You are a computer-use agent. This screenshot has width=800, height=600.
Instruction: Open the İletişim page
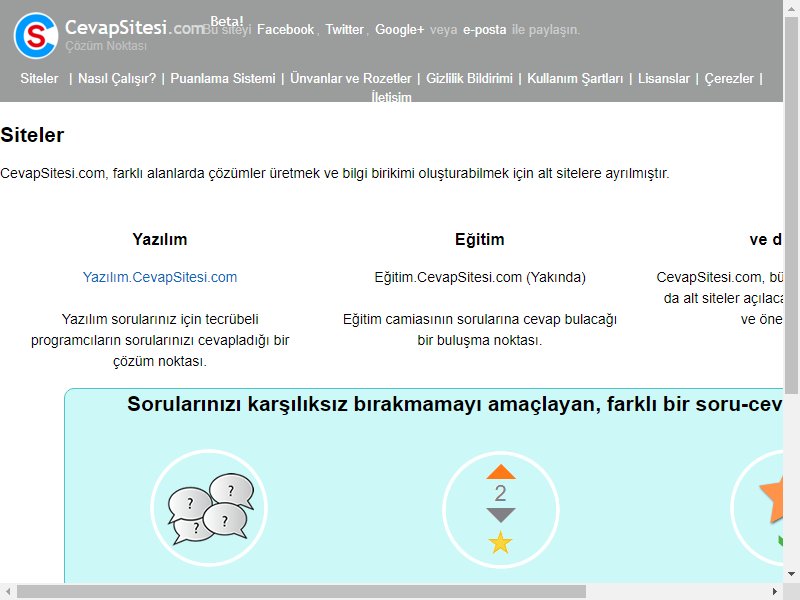391,97
